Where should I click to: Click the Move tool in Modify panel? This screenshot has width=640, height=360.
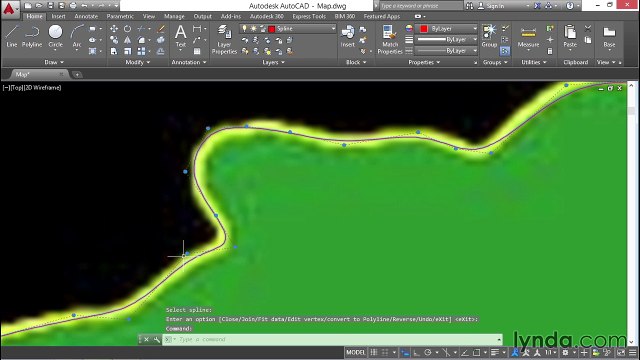pos(114,29)
